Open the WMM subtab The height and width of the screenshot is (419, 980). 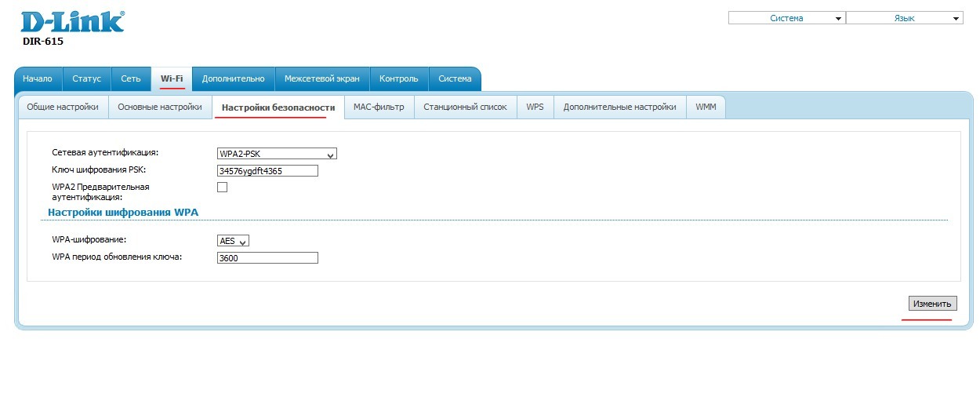[x=706, y=107]
